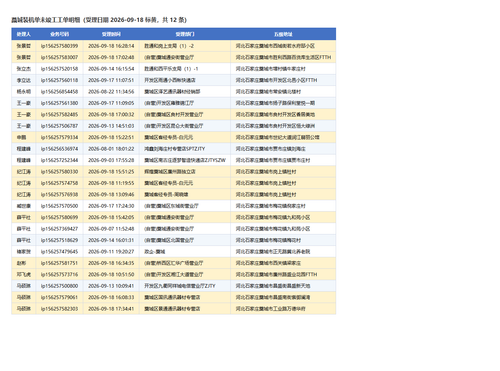Select timestamp 2026-09-18 11:19:55
The image size is (500, 371).
click(111, 183)
